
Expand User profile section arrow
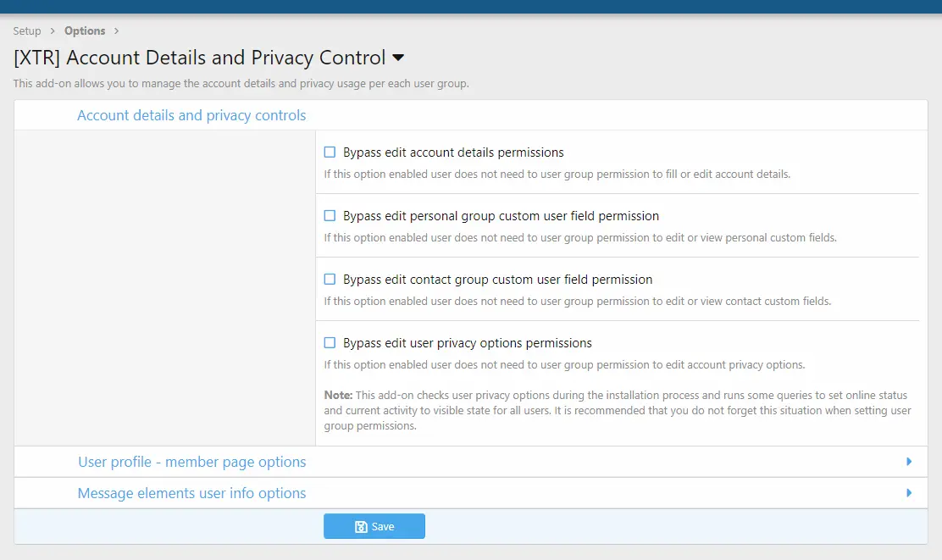[x=909, y=462]
